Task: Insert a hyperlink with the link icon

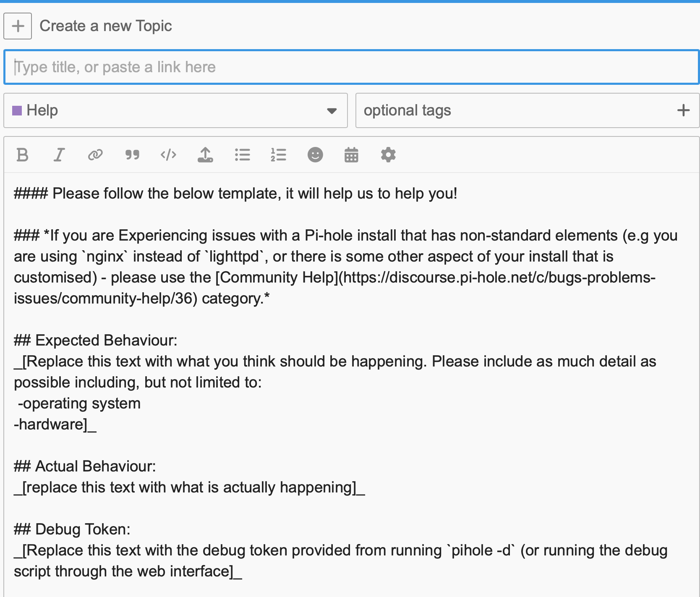Action: pos(95,155)
